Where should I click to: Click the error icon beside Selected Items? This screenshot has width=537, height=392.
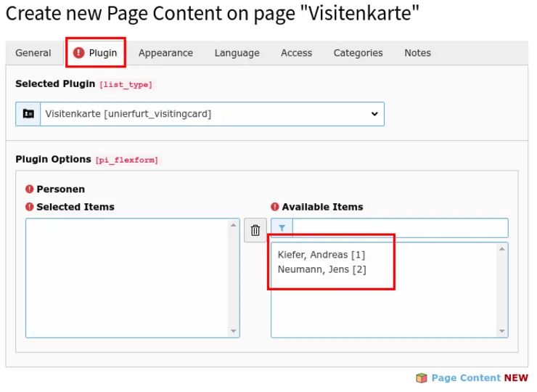pyautogui.click(x=30, y=207)
